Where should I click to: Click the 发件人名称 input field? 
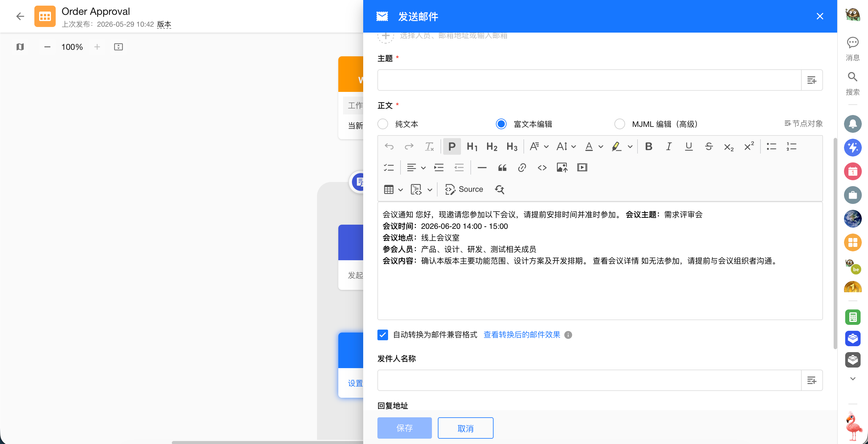pos(589,381)
